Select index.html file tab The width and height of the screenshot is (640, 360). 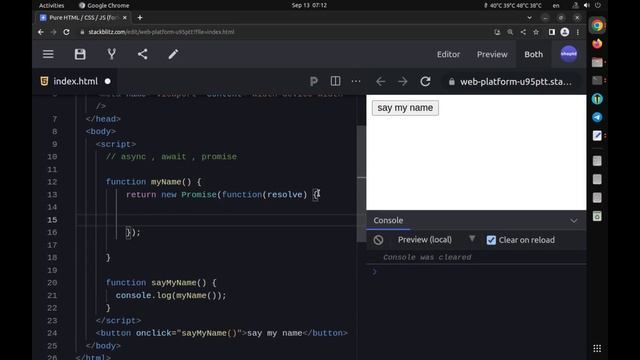(x=76, y=81)
